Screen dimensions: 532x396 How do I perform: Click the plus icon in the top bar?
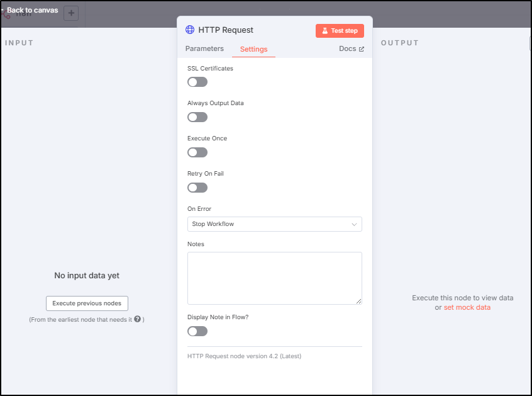tap(71, 13)
